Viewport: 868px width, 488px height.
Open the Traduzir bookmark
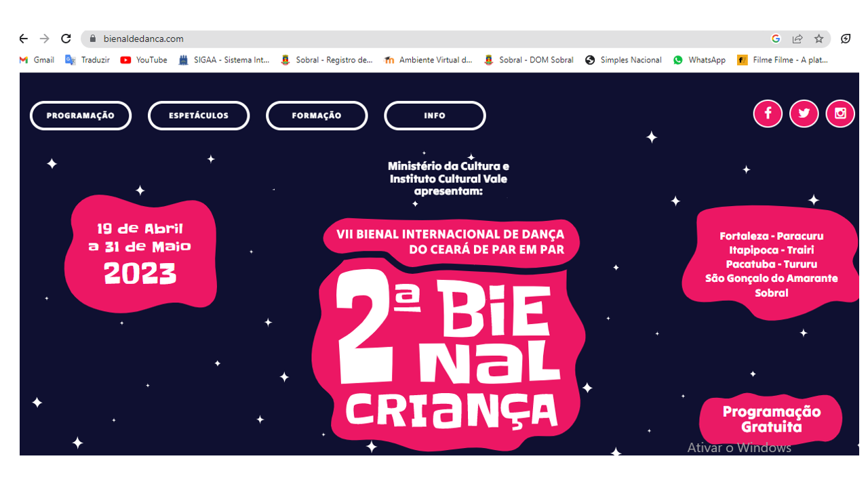pos(87,60)
